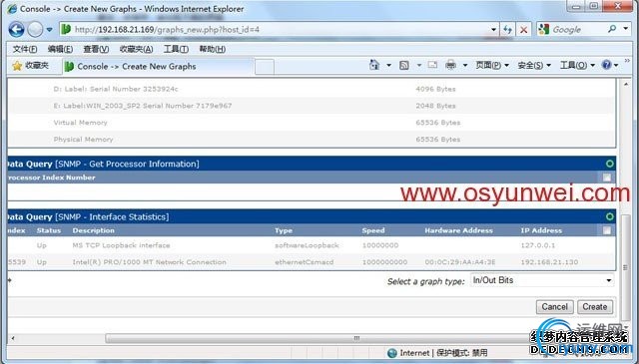Toggle select-all checkbox in Processor Index Number header
Viewport: 639px width, 364px height.
(607, 178)
